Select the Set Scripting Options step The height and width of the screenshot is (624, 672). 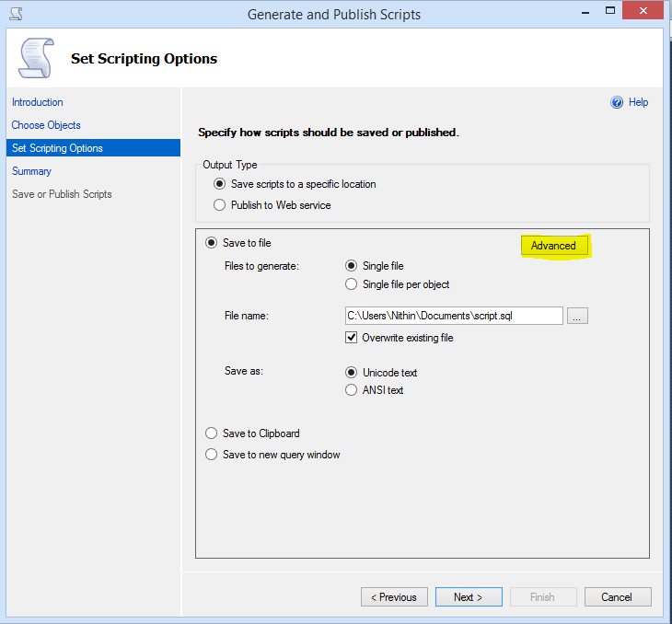[93, 148]
